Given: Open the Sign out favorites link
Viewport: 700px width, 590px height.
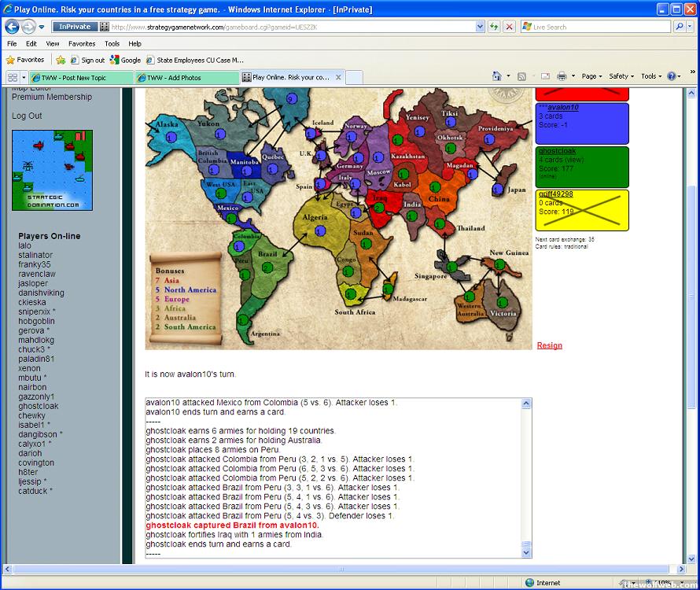Looking at the screenshot, I should (87, 60).
